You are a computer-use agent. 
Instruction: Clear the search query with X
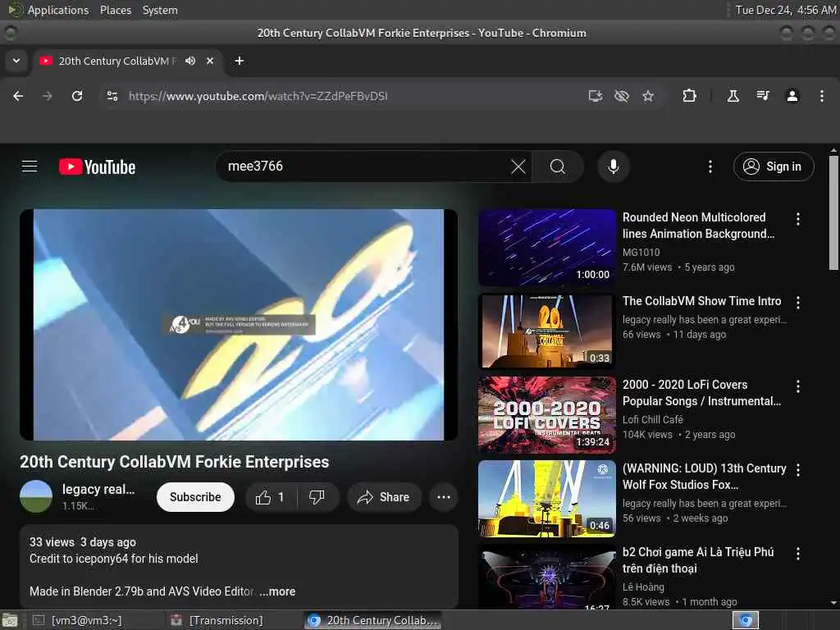pos(518,167)
